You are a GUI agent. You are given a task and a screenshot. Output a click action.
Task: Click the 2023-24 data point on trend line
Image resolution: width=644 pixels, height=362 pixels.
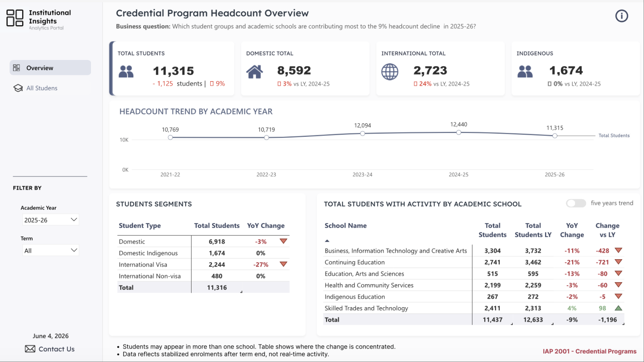tap(362, 133)
